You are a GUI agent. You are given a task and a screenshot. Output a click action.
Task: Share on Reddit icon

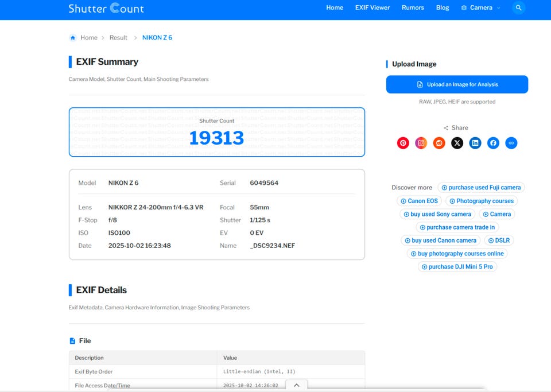click(439, 143)
